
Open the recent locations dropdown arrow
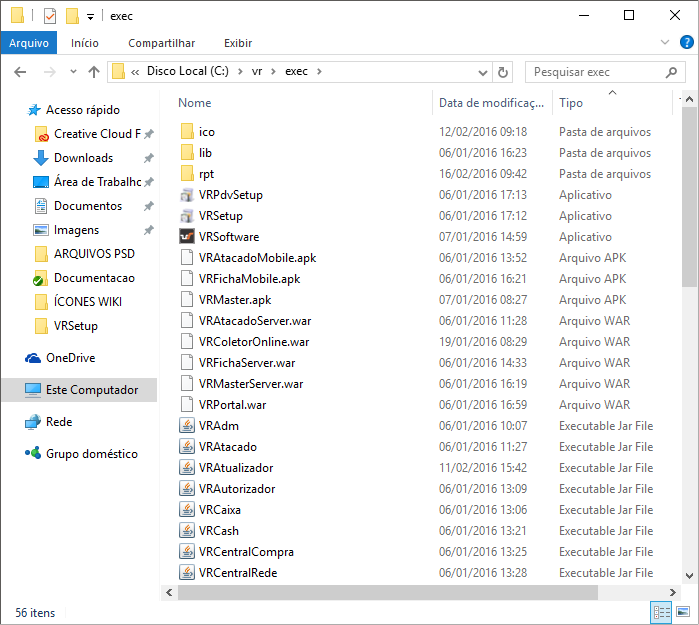(72, 72)
